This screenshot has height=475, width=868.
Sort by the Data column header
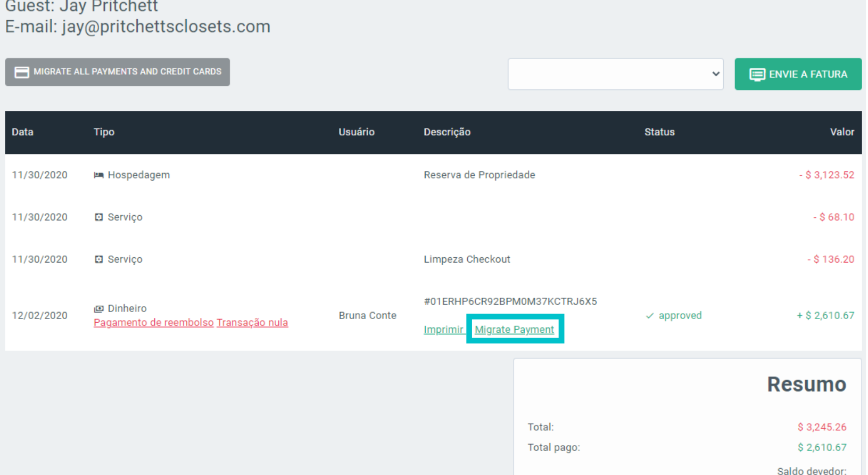22,132
